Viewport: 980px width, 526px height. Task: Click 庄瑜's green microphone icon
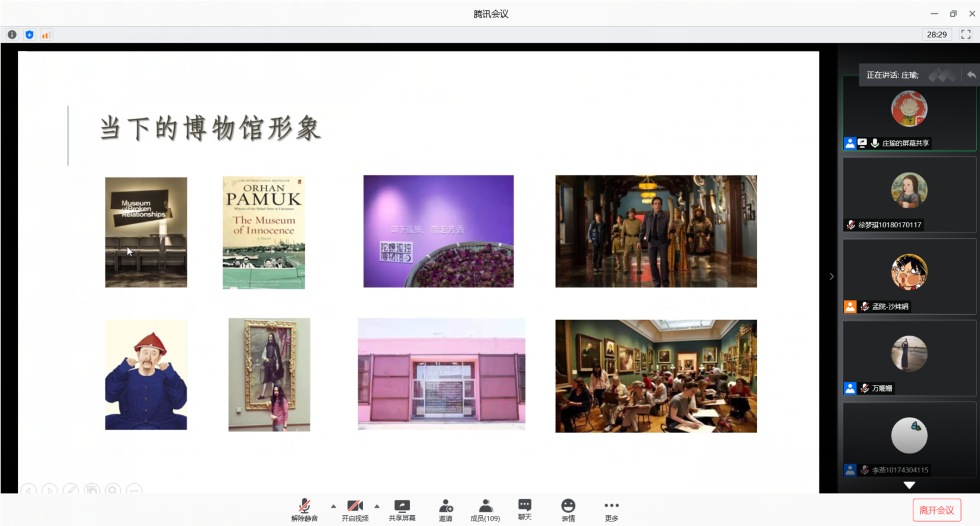(875, 143)
